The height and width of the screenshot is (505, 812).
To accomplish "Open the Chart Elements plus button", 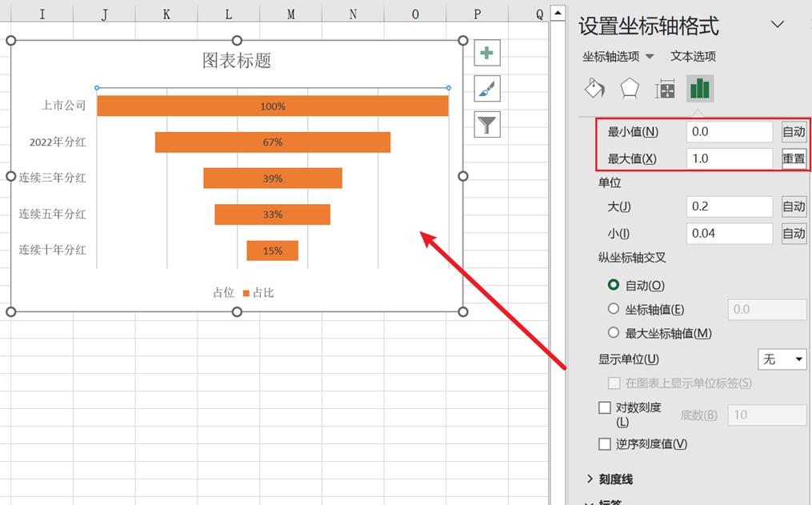I will 486,53.
